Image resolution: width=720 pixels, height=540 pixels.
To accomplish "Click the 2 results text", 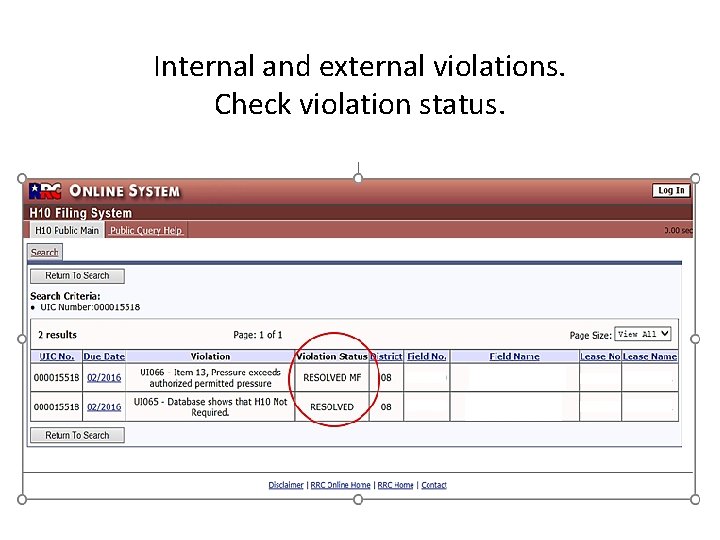I will point(57,335).
